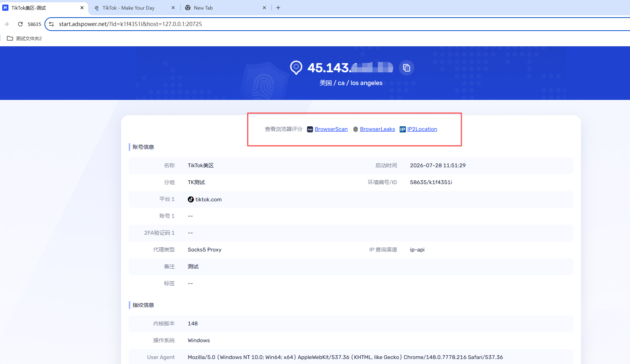Click the Windows operating system value
Image resolution: width=630 pixels, height=364 pixels.
[x=199, y=341]
